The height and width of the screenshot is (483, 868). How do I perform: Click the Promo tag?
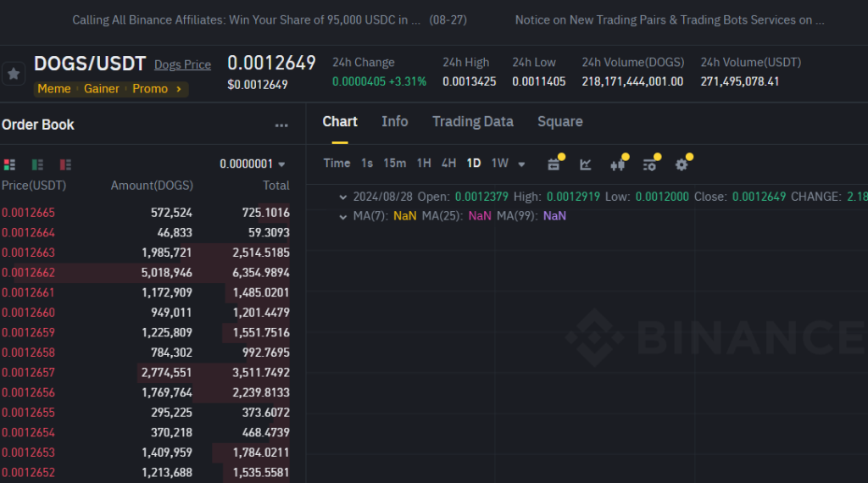pyautogui.click(x=150, y=89)
